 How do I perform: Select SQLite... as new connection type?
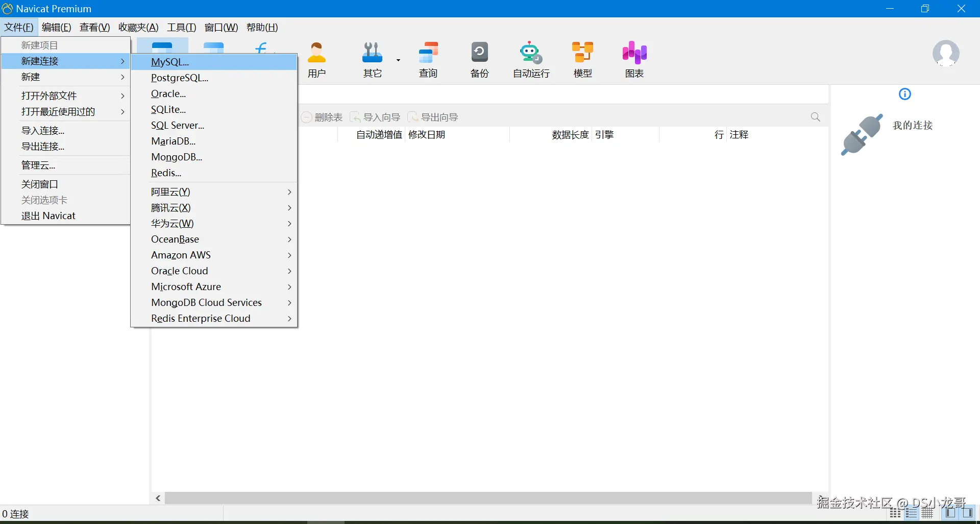214,110
